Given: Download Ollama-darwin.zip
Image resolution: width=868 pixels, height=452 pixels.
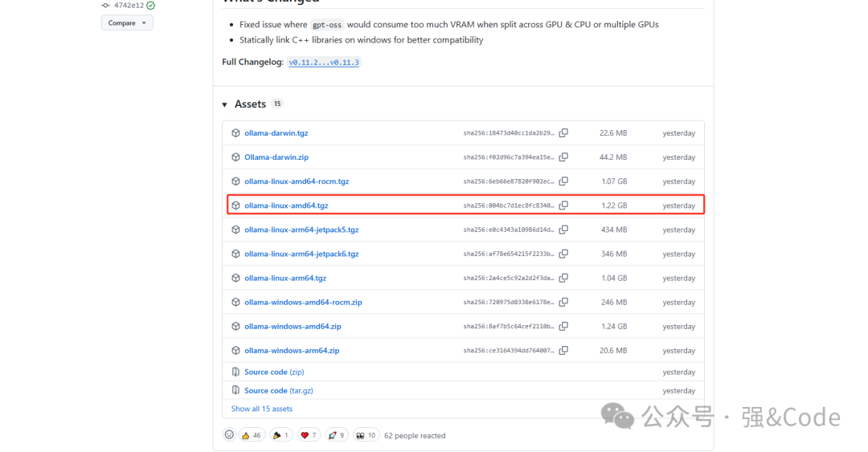Looking at the screenshot, I should [x=276, y=157].
